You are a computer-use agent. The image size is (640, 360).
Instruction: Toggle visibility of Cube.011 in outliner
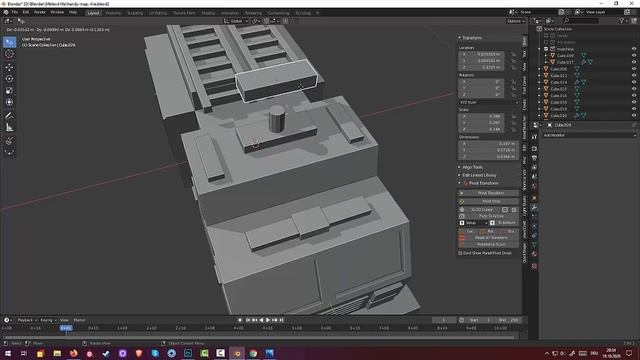pyautogui.click(x=633, y=62)
